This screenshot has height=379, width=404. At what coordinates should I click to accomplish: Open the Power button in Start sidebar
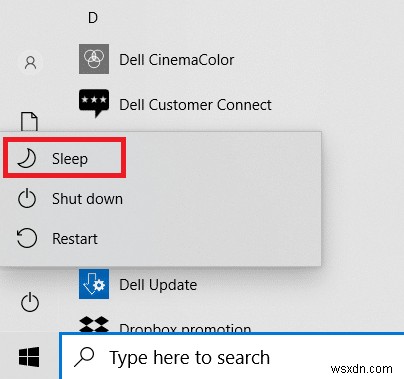click(x=30, y=302)
